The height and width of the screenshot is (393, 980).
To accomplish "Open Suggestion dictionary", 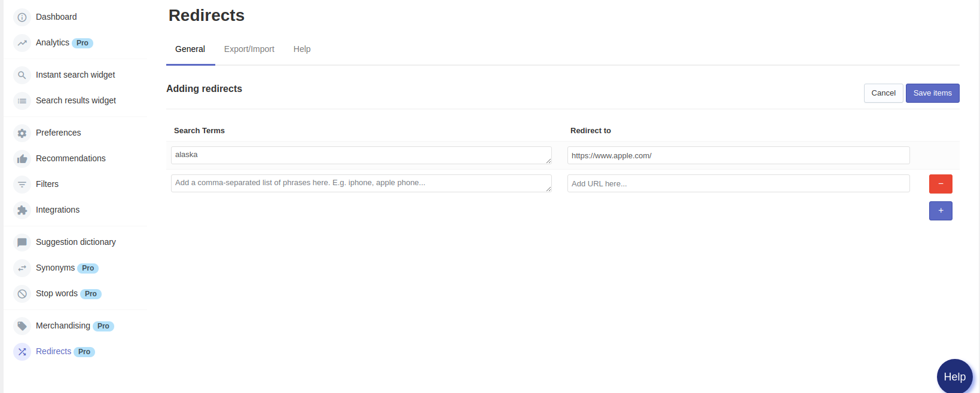I will coord(76,242).
